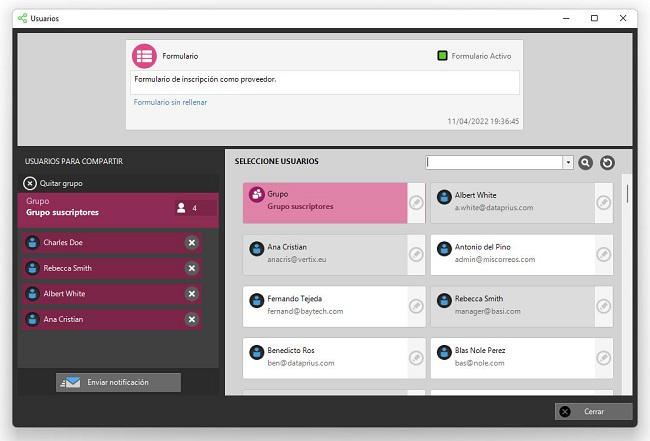Click pin icon on Albert White card
The width and height of the screenshot is (650, 441).
603,202
